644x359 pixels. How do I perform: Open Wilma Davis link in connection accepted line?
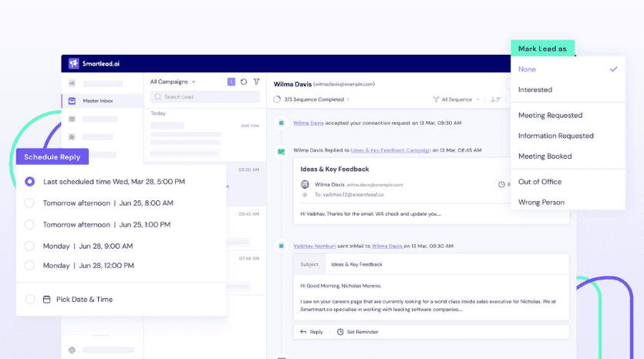(x=309, y=122)
